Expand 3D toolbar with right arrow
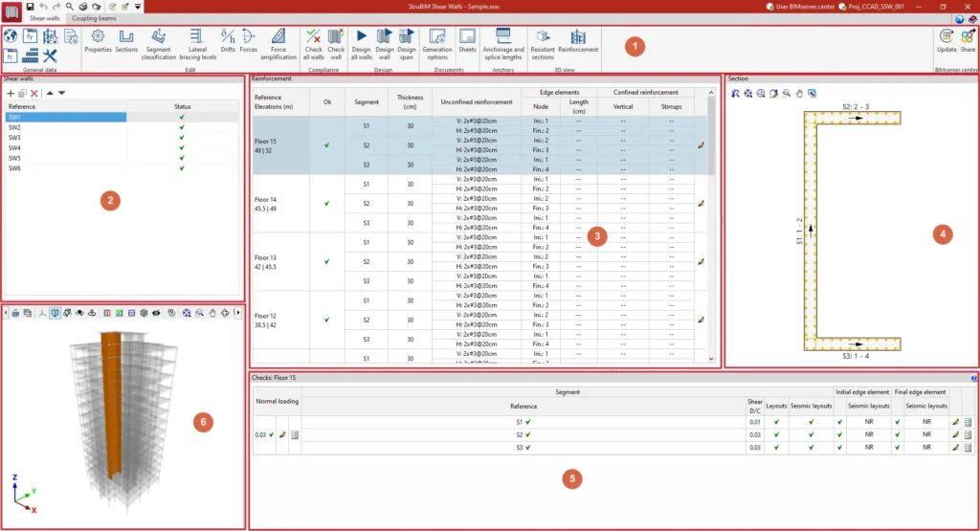 (x=237, y=313)
